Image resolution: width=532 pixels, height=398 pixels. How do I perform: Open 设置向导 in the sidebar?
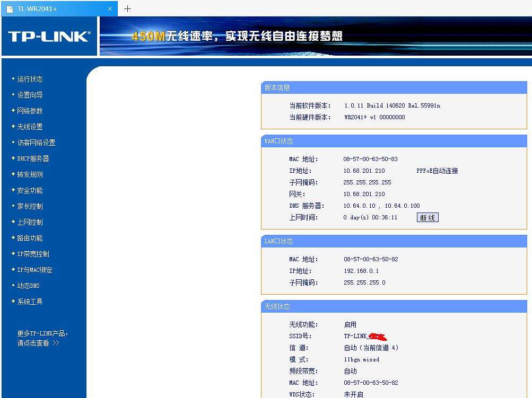(x=30, y=95)
